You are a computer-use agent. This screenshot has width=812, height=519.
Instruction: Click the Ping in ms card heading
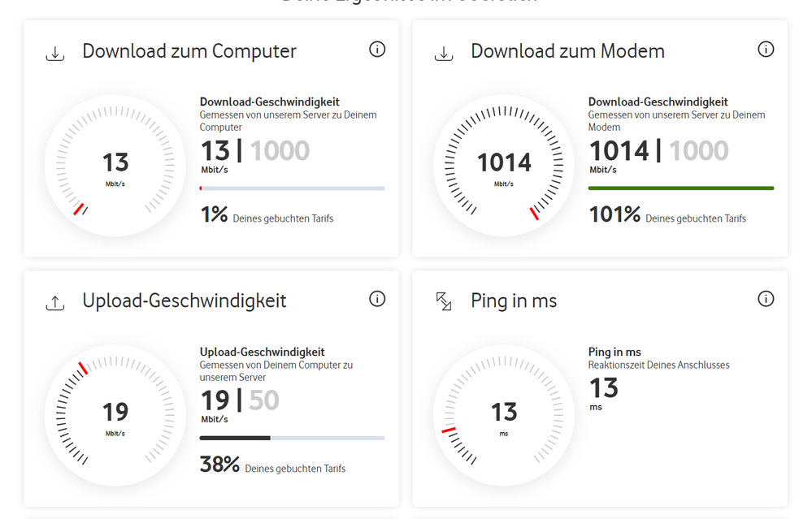[x=514, y=301]
